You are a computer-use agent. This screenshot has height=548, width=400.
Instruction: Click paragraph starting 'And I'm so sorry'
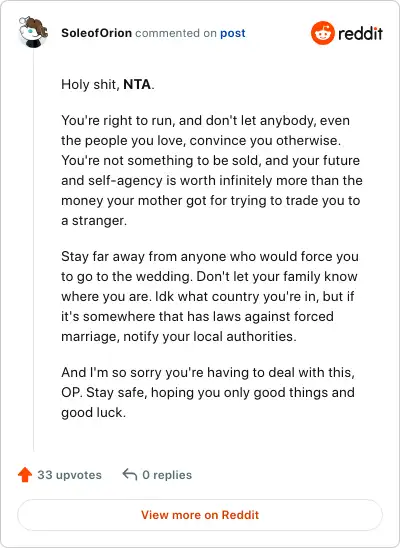click(x=208, y=392)
